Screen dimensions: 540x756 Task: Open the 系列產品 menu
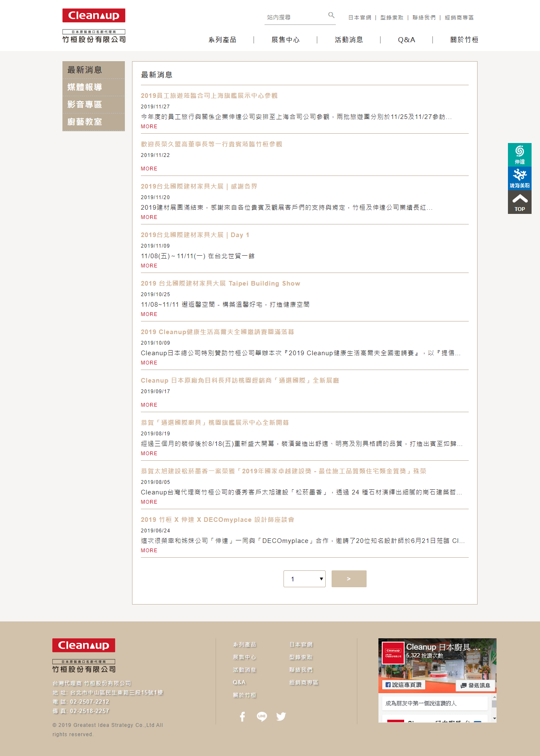222,40
